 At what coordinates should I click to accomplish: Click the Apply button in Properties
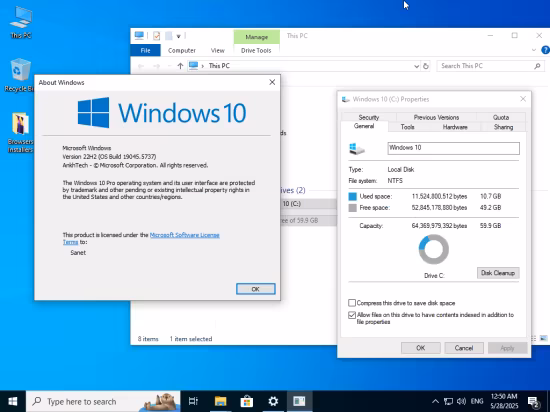tap(507, 348)
